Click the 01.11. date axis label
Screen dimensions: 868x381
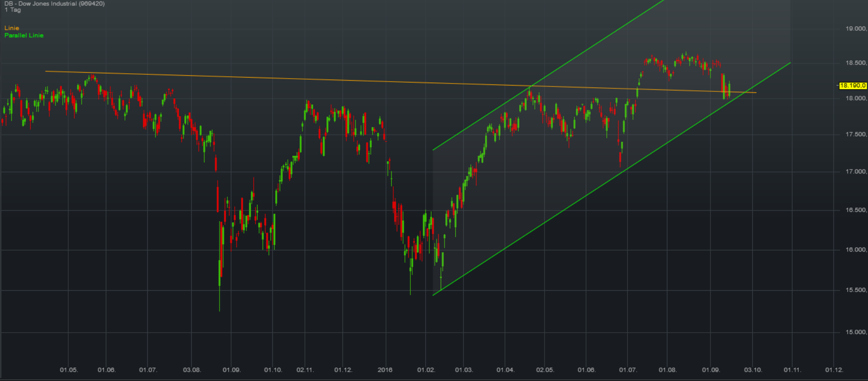point(792,370)
